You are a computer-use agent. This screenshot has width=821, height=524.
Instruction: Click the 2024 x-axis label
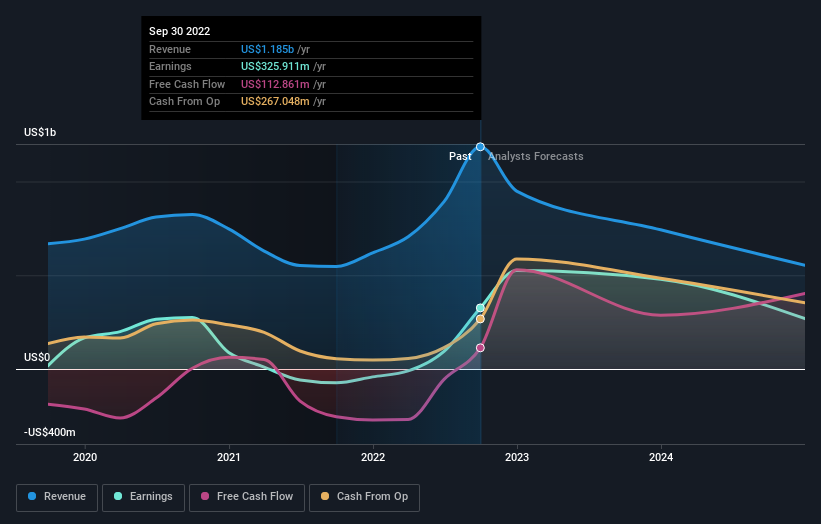click(661, 458)
